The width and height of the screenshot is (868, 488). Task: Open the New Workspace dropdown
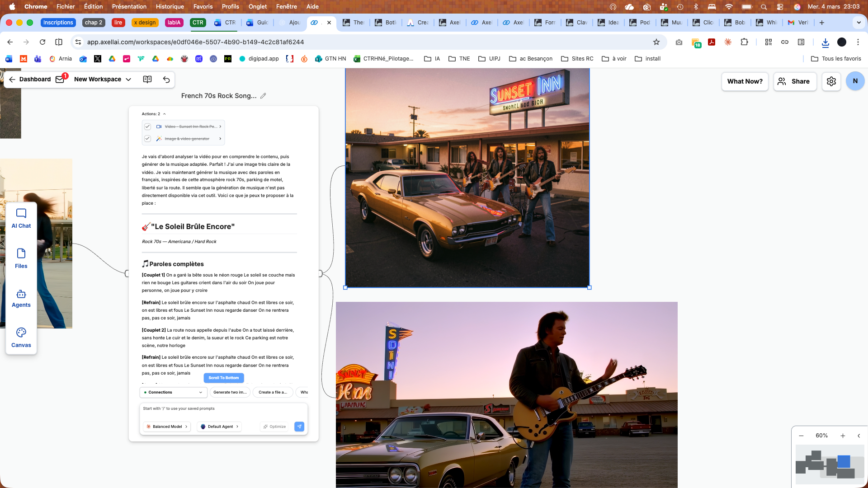(x=103, y=80)
